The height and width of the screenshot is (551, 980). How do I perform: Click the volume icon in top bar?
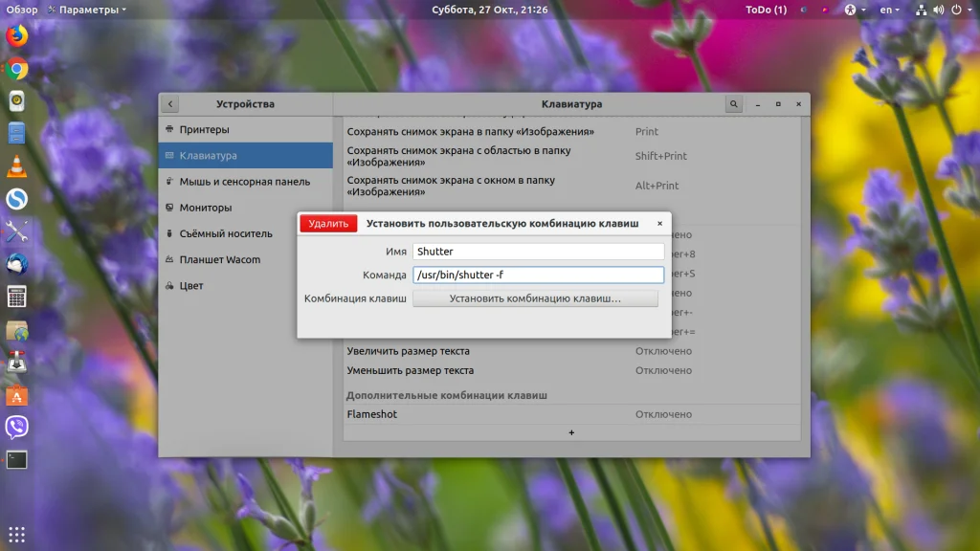click(x=939, y=10)
